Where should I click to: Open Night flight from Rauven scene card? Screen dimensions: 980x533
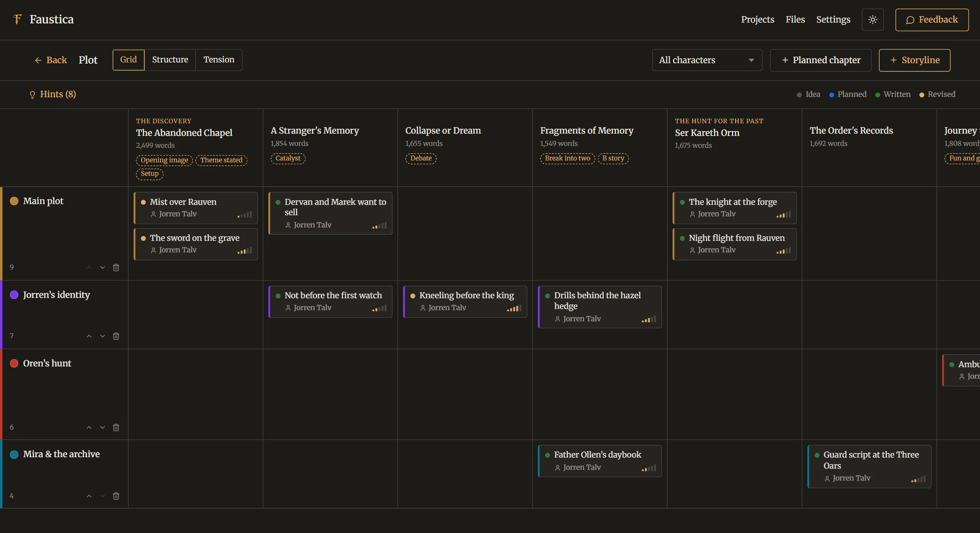tap(735, 244)
